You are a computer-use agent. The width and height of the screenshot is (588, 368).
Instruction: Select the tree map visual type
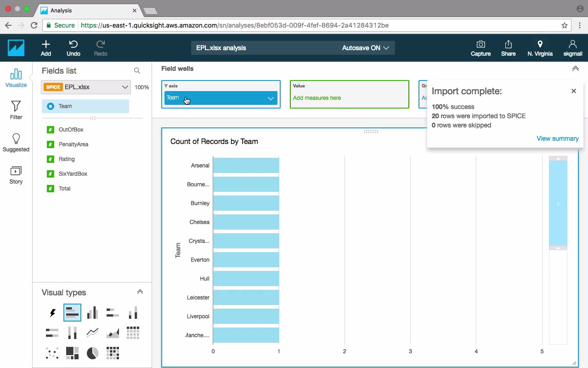click(x=72, y=353)
